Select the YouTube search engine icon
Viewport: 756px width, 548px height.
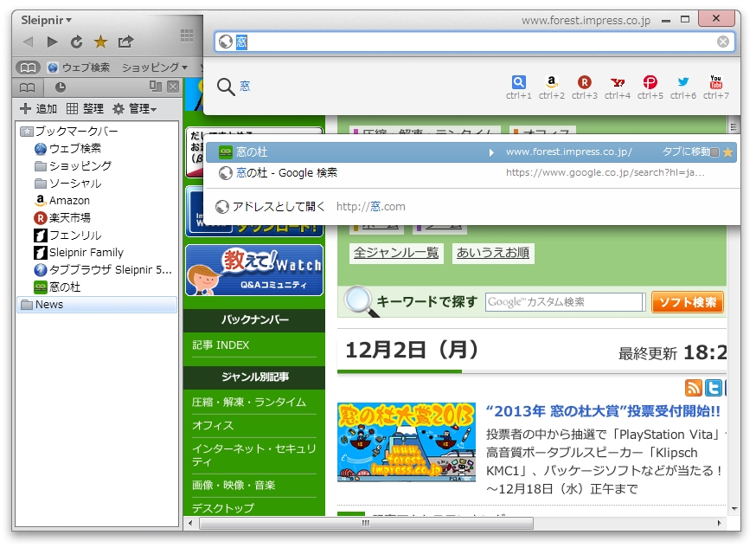pyautogui.click(x=715, y=82)
